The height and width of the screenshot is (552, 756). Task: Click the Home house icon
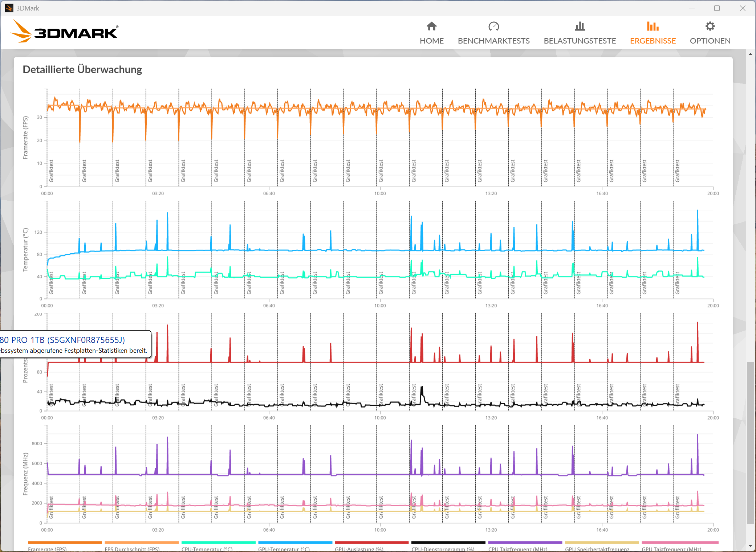(431, 26)
